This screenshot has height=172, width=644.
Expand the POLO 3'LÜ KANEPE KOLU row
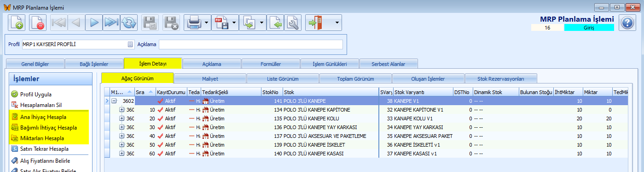click(x=122, y=119)
